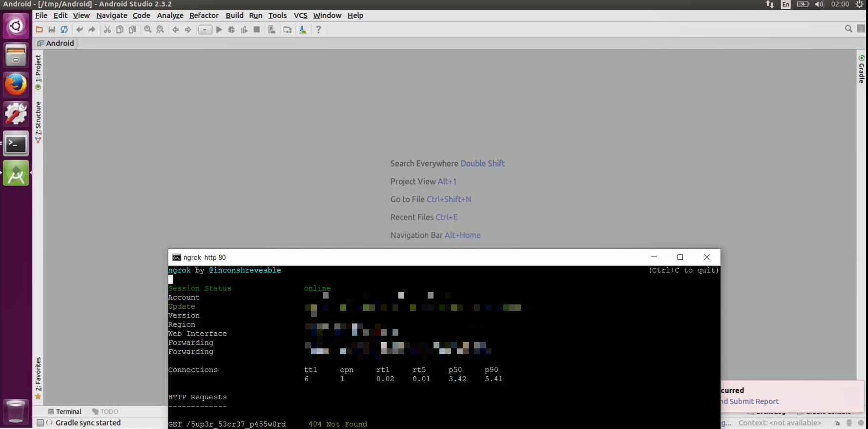Toggle the Project tool window
This screenshot has width=868, height=429.
pyautogui.click(x=38, y=71)
